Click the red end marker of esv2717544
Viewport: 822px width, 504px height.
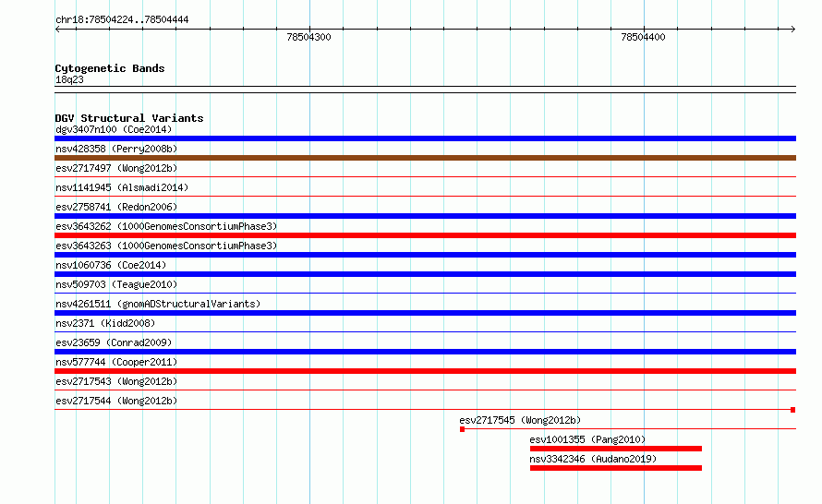tap(793, 410)
